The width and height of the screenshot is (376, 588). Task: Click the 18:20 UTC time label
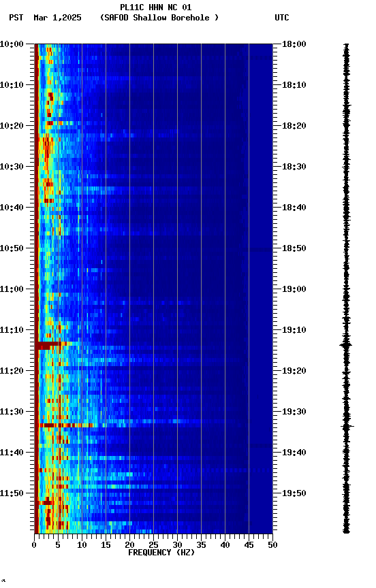click(294, 126)
